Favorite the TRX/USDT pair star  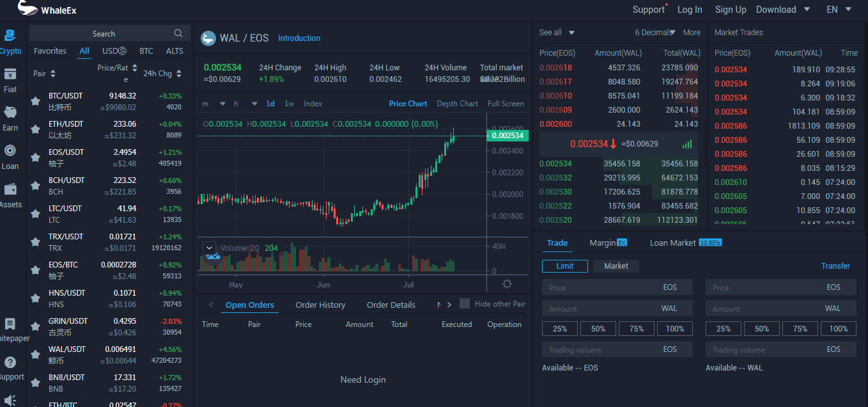(36, 242)
